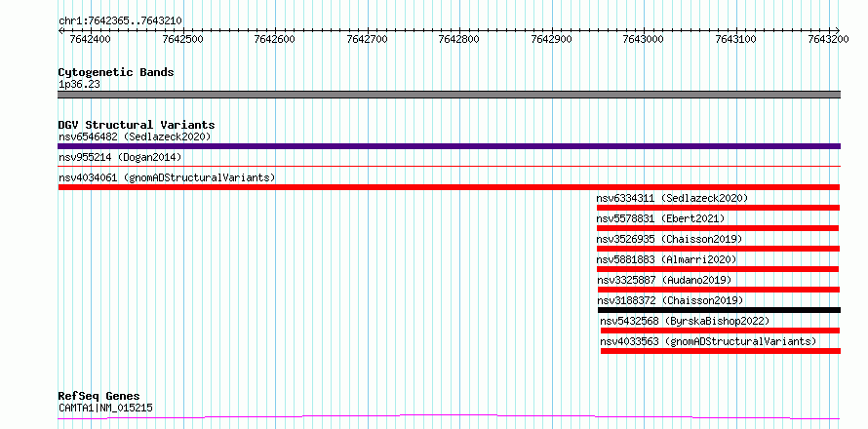Open nsv3526935 (Chaisson2019) label
Viewport: 868px width, 429px height.
point(669,239)
